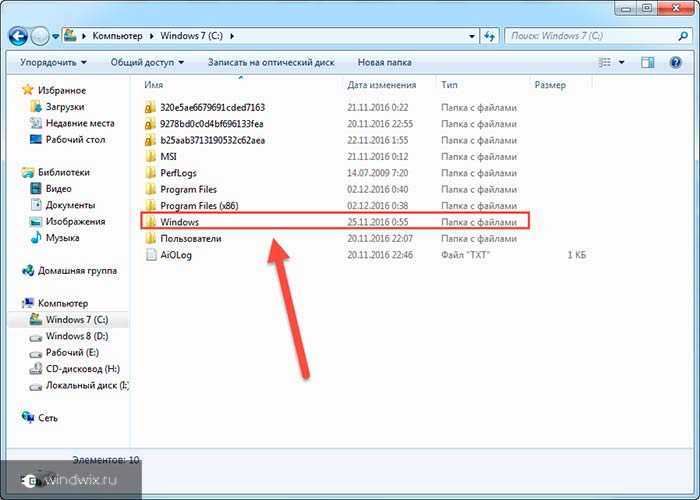Image resolution: width=700 pixels, height=500 pixels.
Task: Click the Документы library icon
Action: tap(36, 205)
